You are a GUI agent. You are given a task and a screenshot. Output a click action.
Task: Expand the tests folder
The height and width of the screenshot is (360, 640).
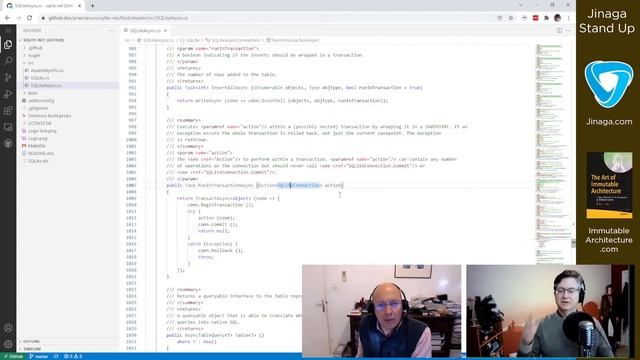click(33, 93)
